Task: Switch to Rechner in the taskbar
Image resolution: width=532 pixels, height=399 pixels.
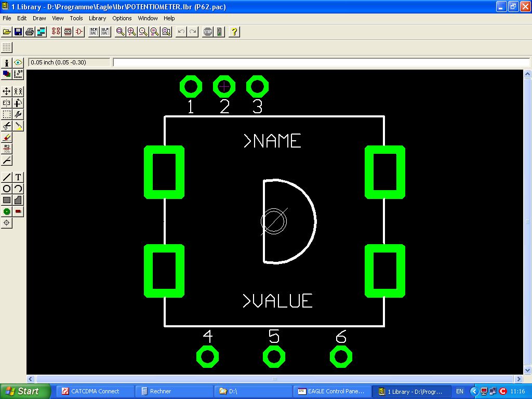Action: (x=174, y=392)
